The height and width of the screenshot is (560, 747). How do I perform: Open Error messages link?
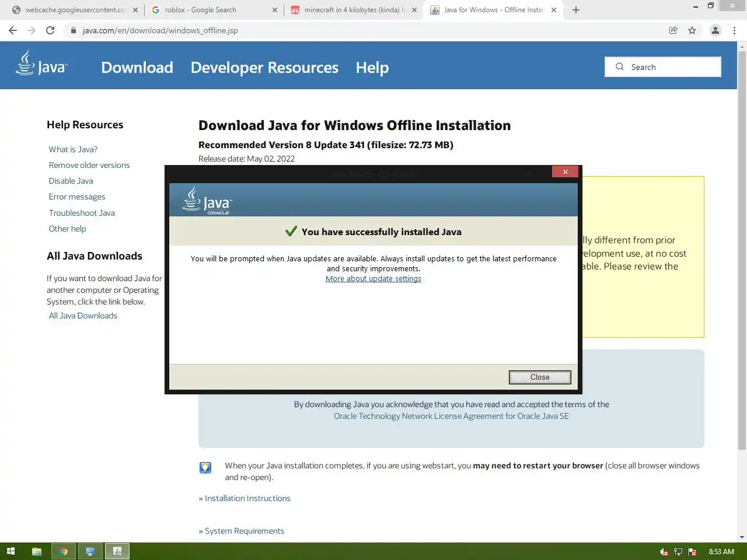77,197
